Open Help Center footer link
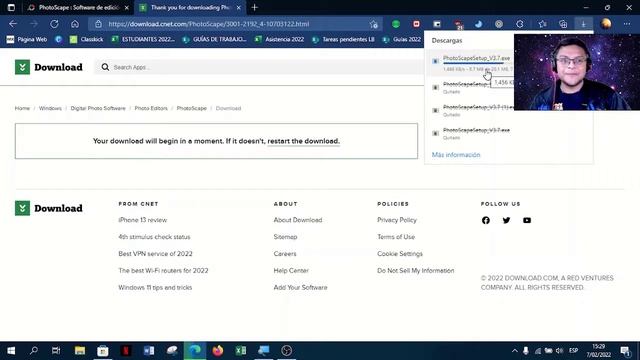This screenshot has width=640, height=360. [291, 271]
